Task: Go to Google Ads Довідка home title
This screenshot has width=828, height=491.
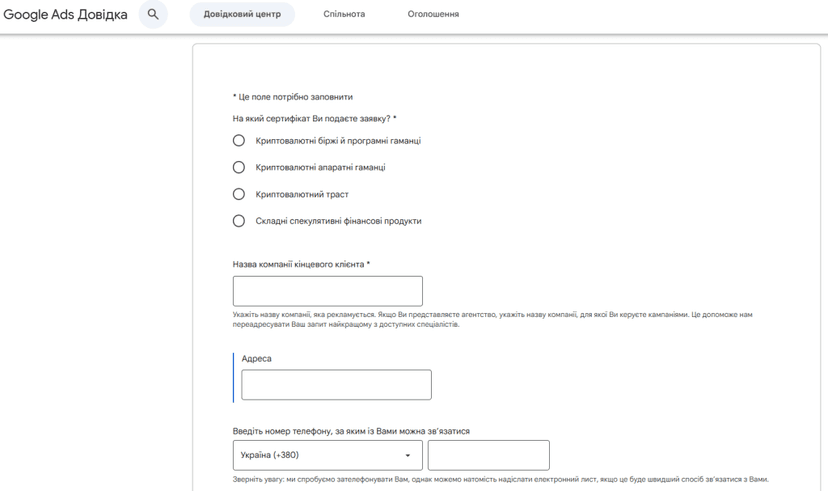Action: coord(65,14)
